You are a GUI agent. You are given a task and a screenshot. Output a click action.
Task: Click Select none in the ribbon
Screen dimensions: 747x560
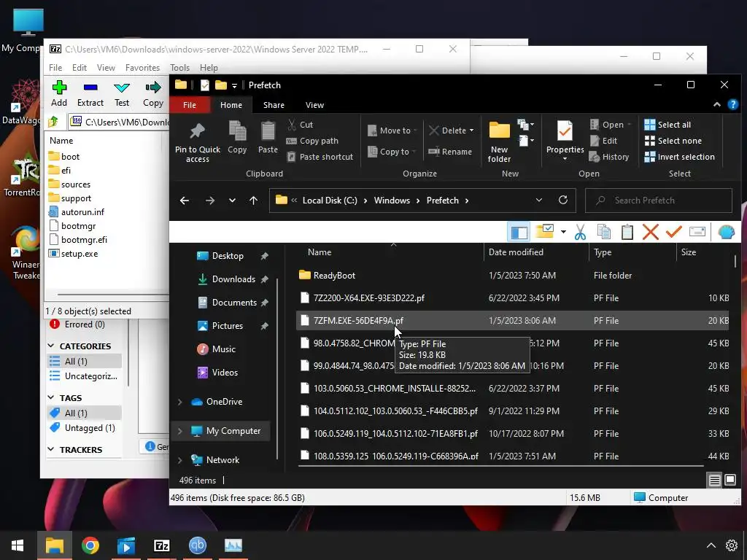673,141
